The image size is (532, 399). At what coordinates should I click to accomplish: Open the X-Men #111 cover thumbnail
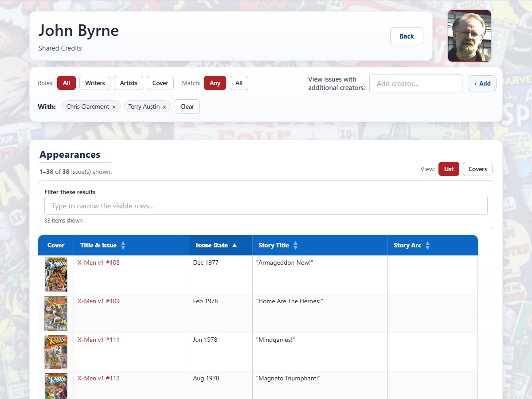pos(56,352)
